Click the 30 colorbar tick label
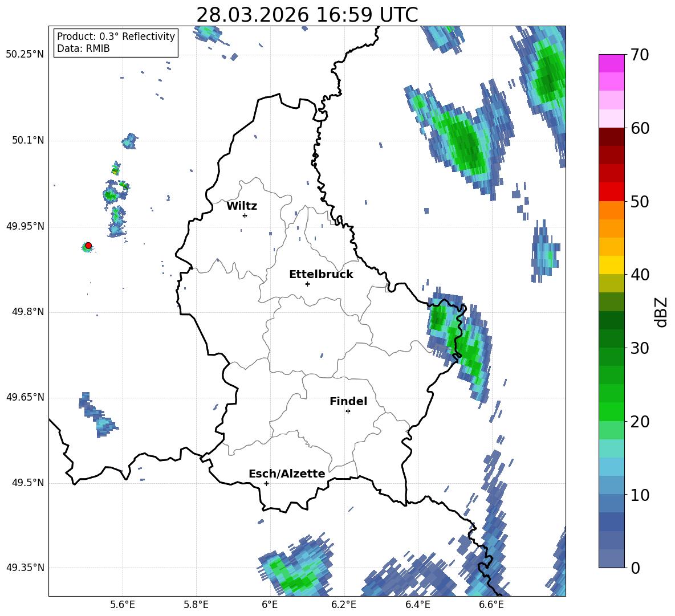Viewport: 675px width, 616px height. click(x=640, y=348)
